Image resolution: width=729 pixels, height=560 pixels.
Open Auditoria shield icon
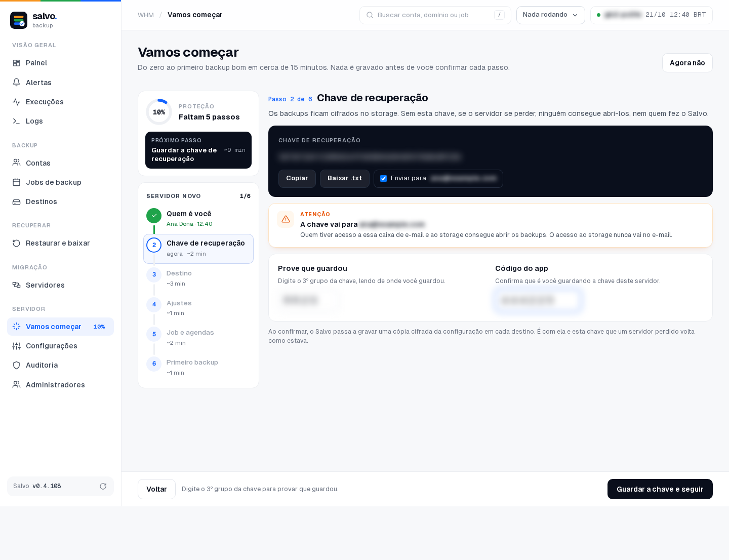(16, 365)
